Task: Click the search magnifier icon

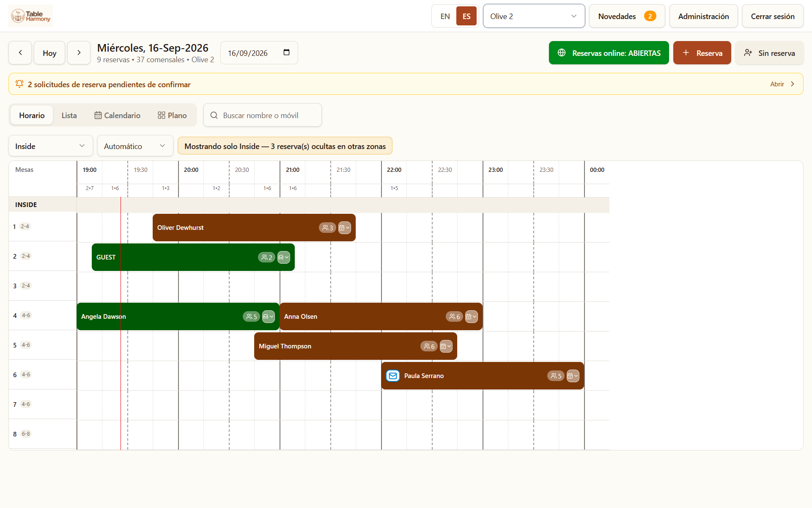Action: [214, 115]
